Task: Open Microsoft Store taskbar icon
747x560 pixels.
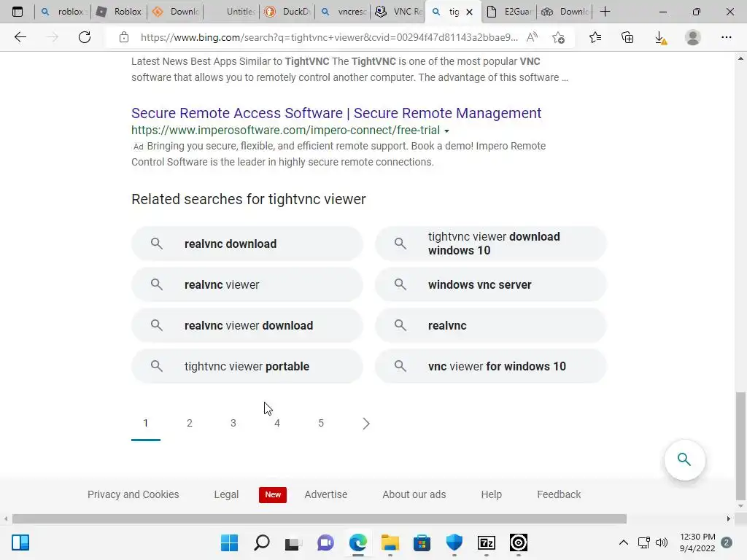Action: [422, 542]
